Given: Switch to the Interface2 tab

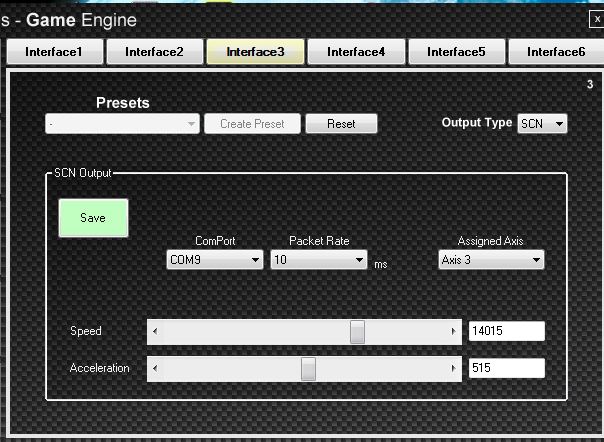Looking at the screenshot, I should (x=154, y=52).
